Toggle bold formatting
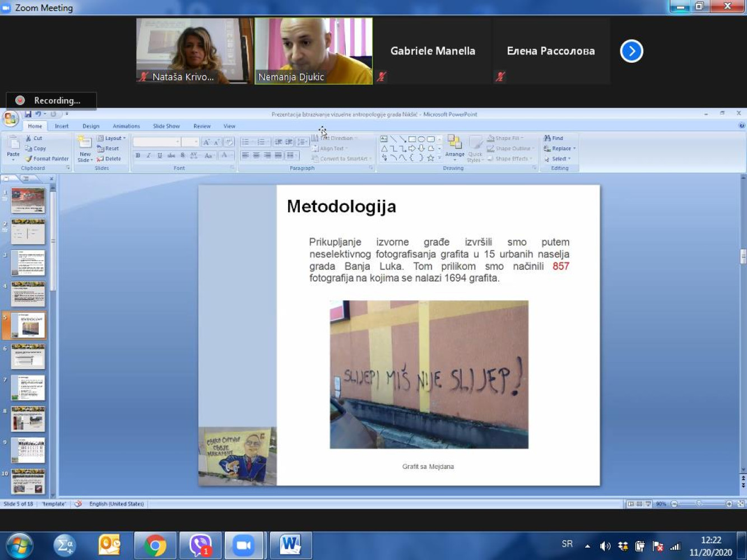The width and height of the screenshot is (747, 560). click(x=138, y=156)
